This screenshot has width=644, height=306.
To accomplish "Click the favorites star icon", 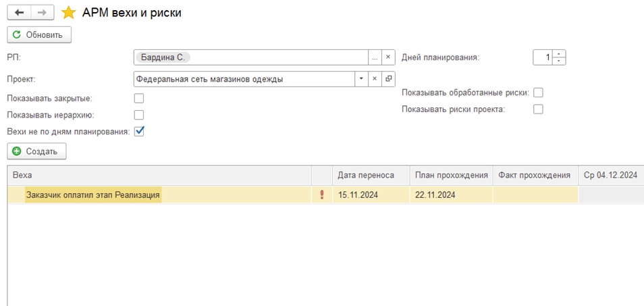I will (68, 13).
